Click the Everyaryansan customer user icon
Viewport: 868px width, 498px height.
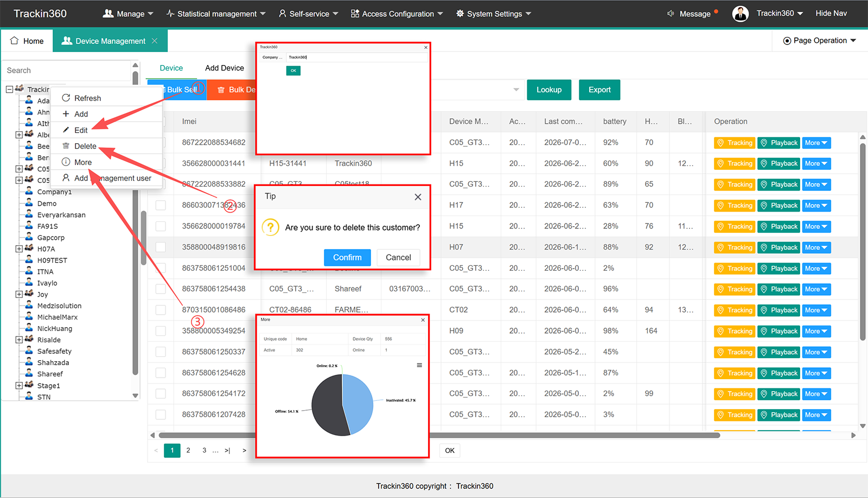pyautogui.click(x=29, y=214)
